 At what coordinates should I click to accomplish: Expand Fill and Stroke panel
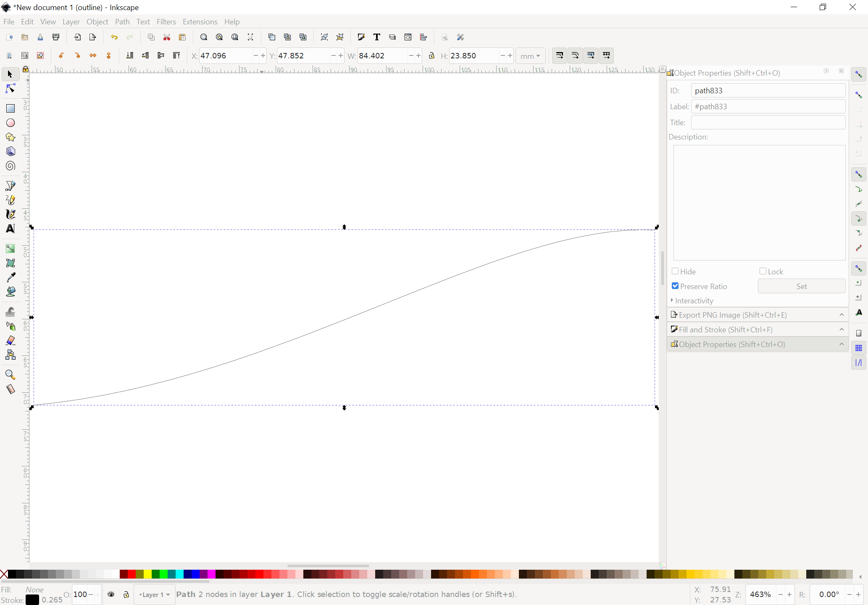[758, 329]
